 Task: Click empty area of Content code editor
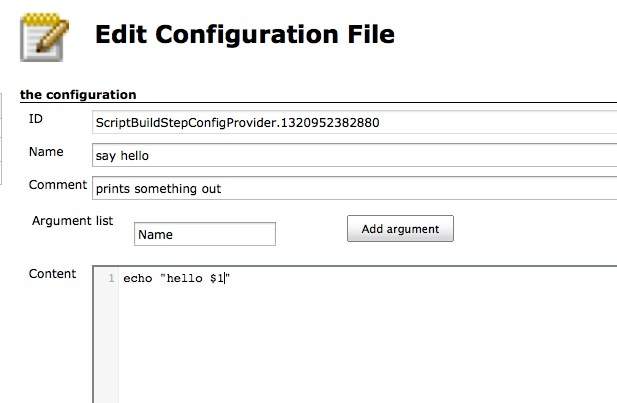366,342
